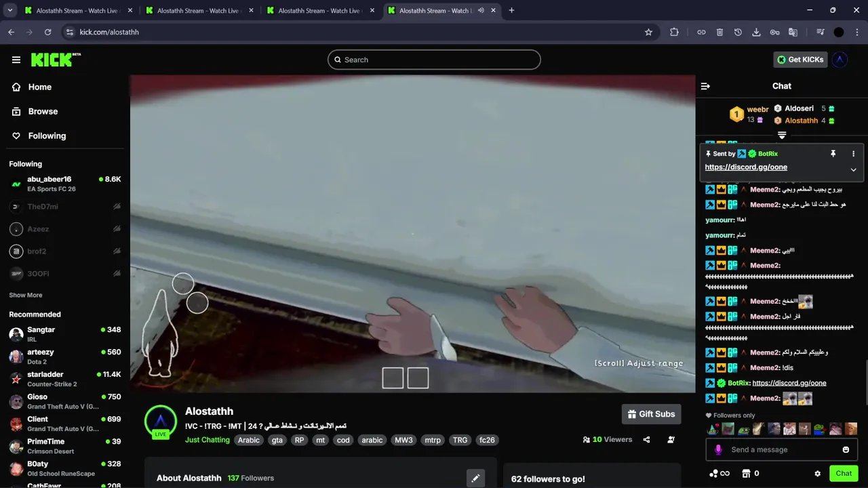The width and height of the screenshot is (868, 488).
Task: Click the download extension icon in toolbar
Action: click(756, 32)
